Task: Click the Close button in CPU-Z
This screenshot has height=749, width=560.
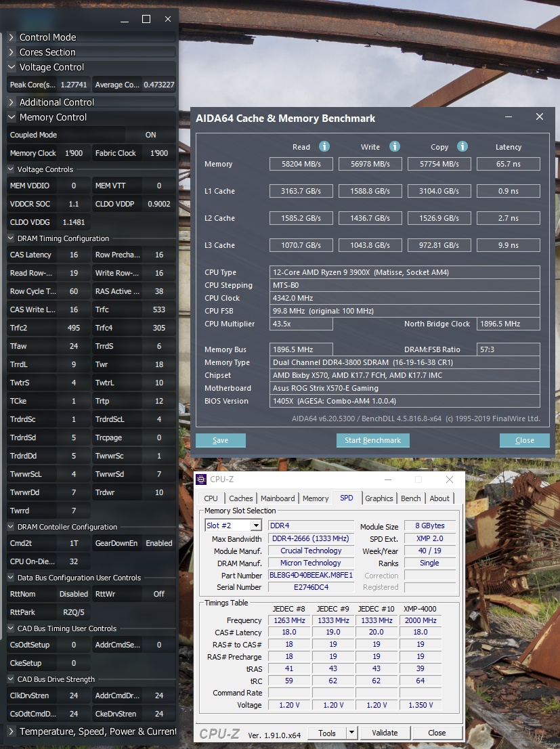Action: 437,732
